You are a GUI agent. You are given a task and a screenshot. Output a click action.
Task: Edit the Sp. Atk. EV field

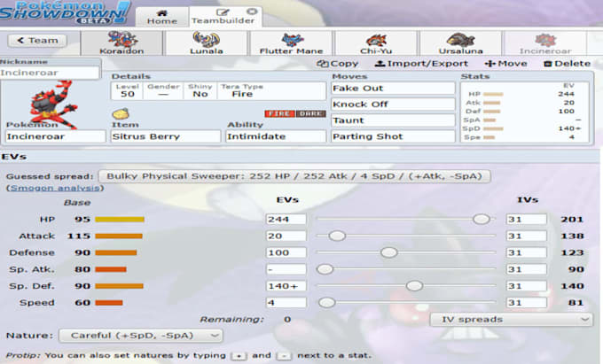pyautogui.click(x=286, y=269)
